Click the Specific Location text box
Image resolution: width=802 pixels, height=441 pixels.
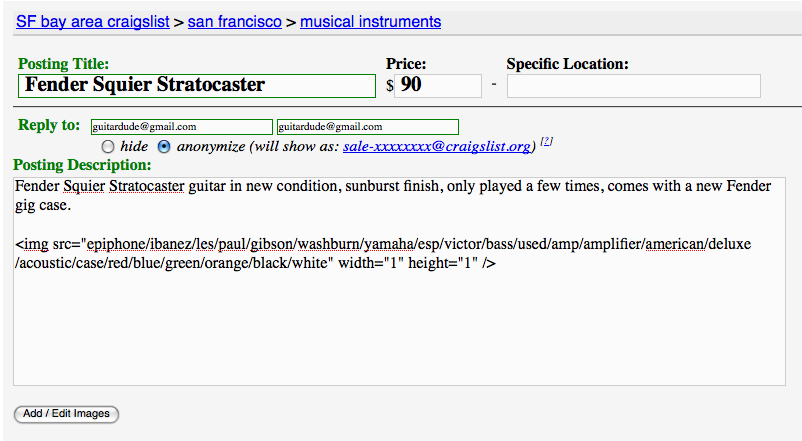[x=634, y=85]
